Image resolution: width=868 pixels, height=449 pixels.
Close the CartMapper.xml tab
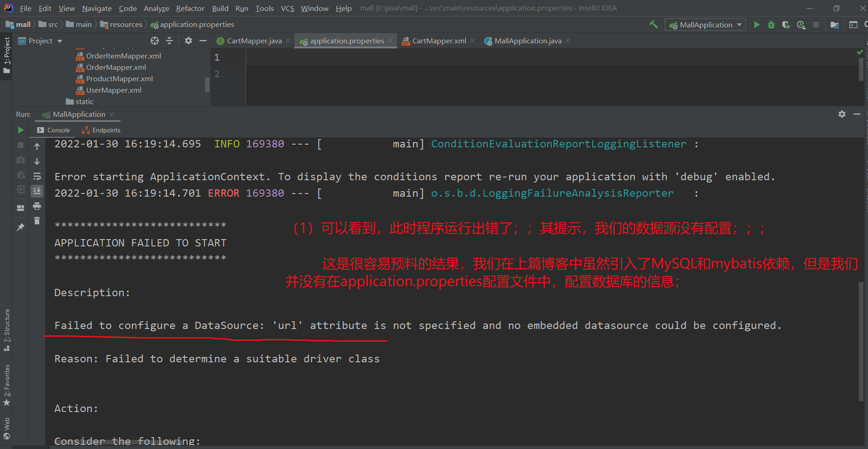click(x=472, y=41)
